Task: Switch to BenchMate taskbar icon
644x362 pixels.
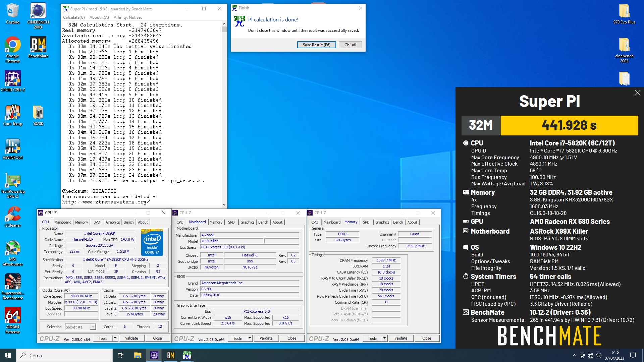Action: [170, 355]
